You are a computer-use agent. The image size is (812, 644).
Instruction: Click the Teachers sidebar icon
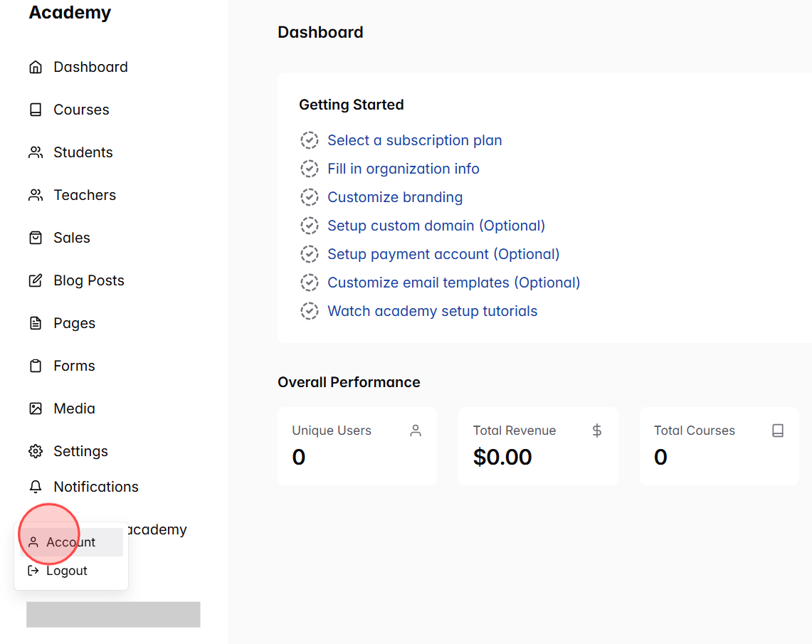[36, 194]
